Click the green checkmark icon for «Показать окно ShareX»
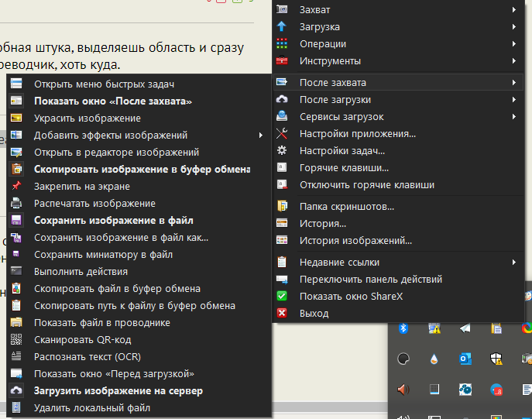 tap(283, 297)
